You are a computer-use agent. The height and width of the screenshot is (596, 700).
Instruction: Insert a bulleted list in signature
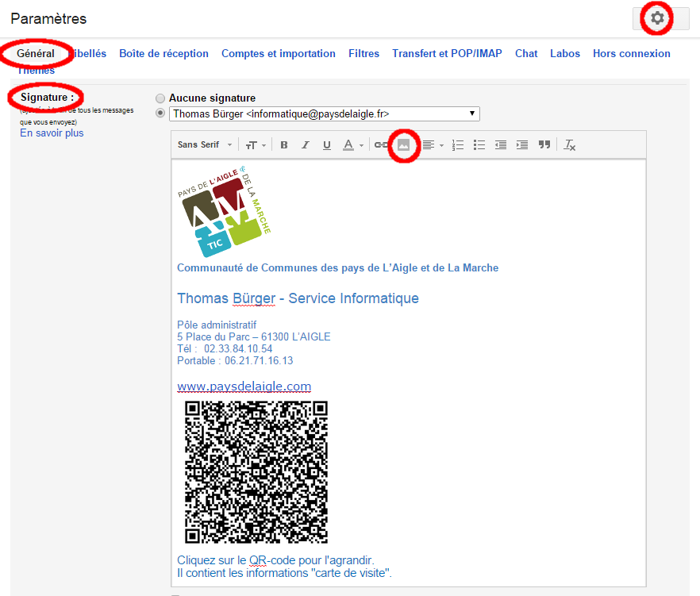click(x=479, y=145)
